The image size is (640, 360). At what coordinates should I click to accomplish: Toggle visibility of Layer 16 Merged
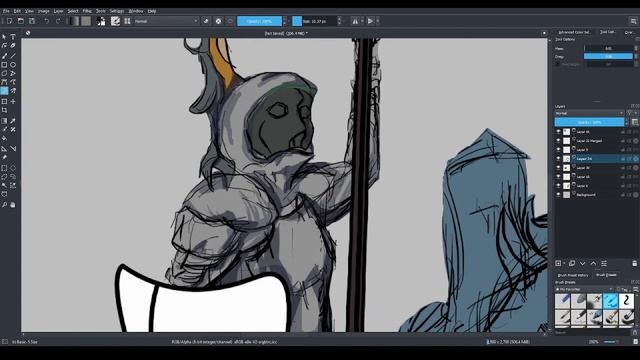[558, 140]
